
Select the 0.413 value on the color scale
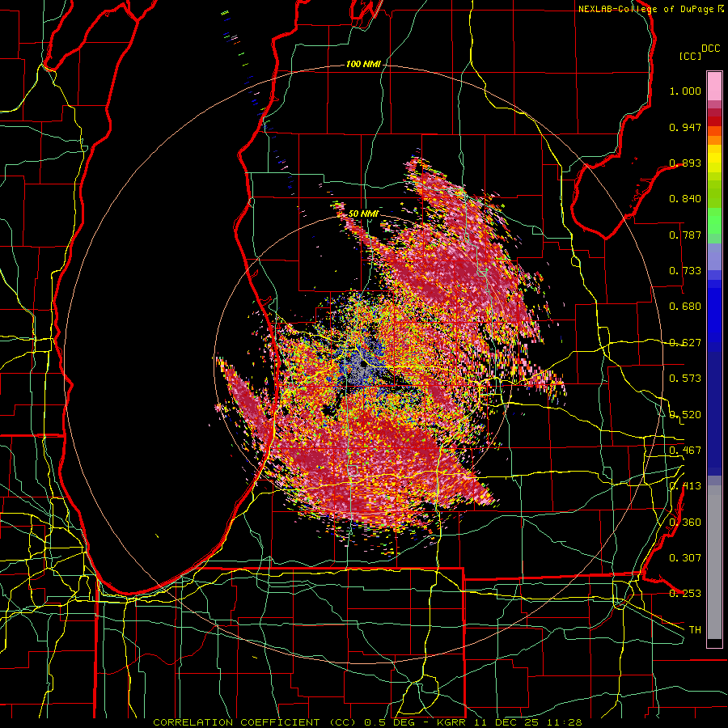click(x=685, y=486)
